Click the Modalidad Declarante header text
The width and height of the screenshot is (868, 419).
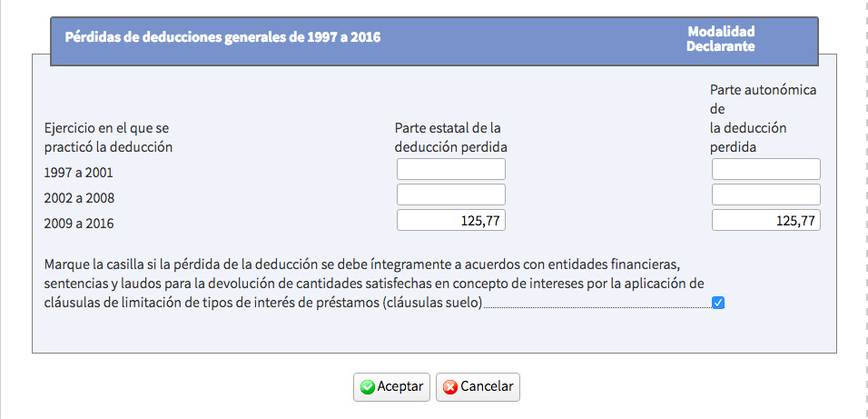tap(721, 38)
